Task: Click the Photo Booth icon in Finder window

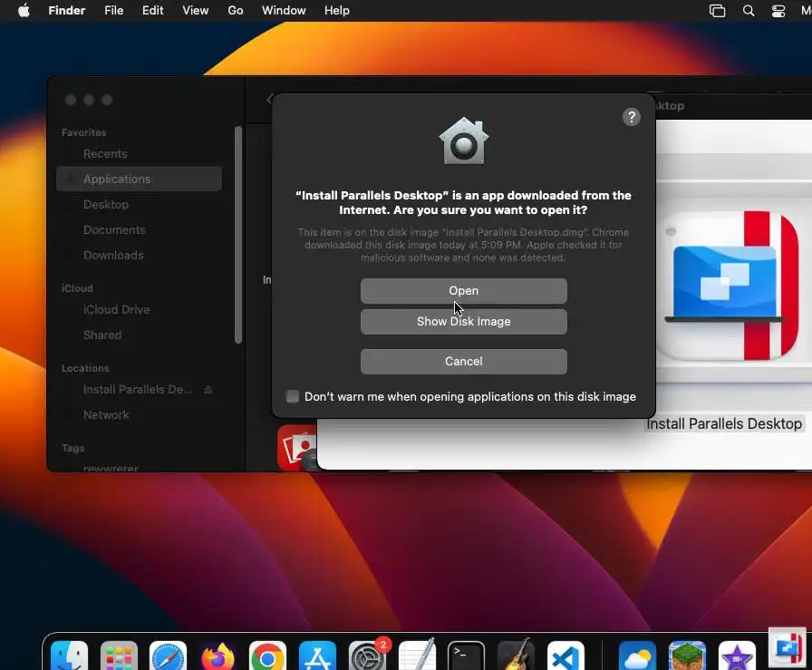Action: coord(296,447)
